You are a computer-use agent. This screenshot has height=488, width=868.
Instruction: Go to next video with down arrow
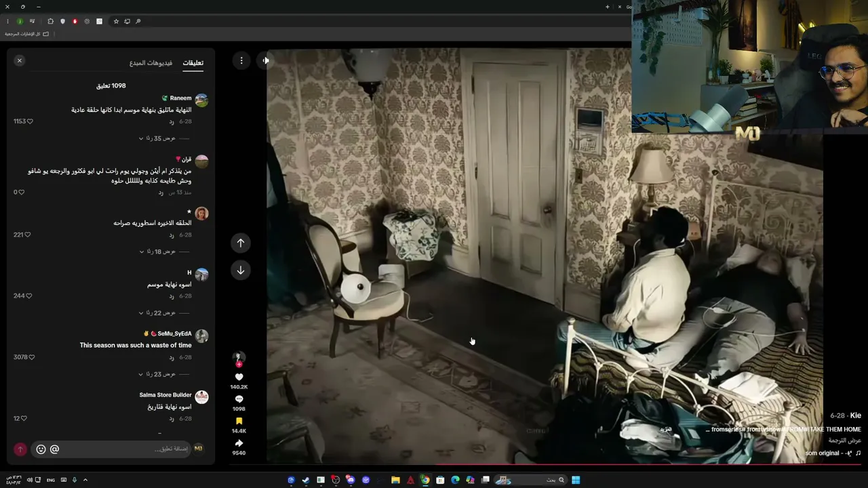[x=241, y=270]
